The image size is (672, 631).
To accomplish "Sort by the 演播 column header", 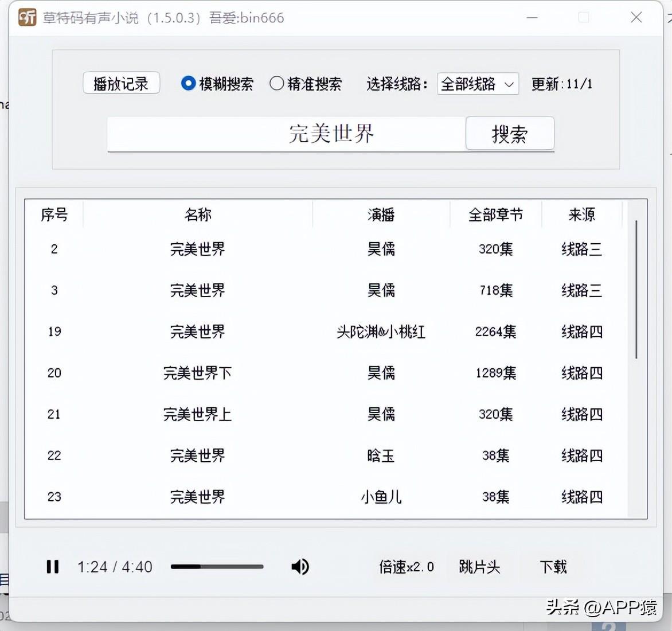I will pyautogui.click(x=381, y=215).
